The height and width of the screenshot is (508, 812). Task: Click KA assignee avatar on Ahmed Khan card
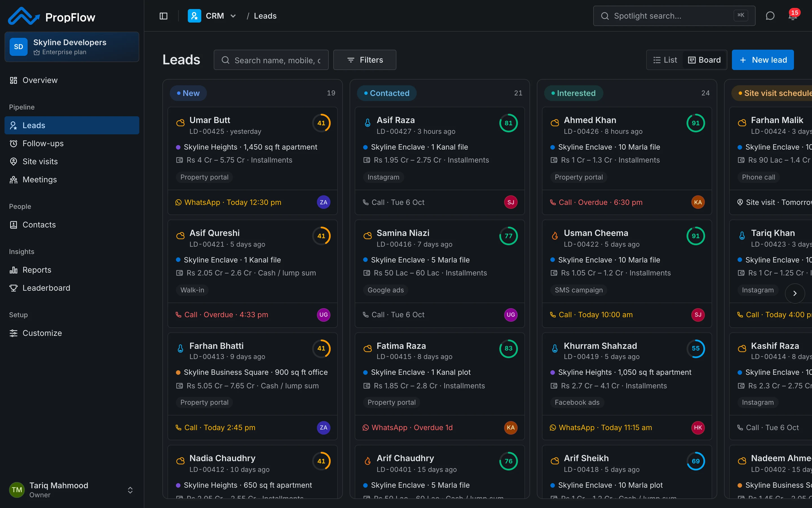pyautogui.click(x=698, y=202)
